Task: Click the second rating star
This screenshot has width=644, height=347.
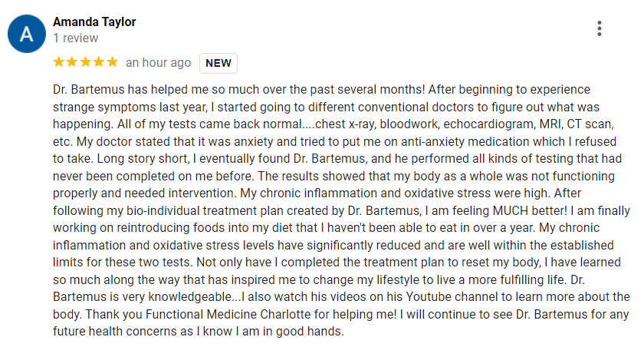Action: pyautogui.click(x=72, y=62)
